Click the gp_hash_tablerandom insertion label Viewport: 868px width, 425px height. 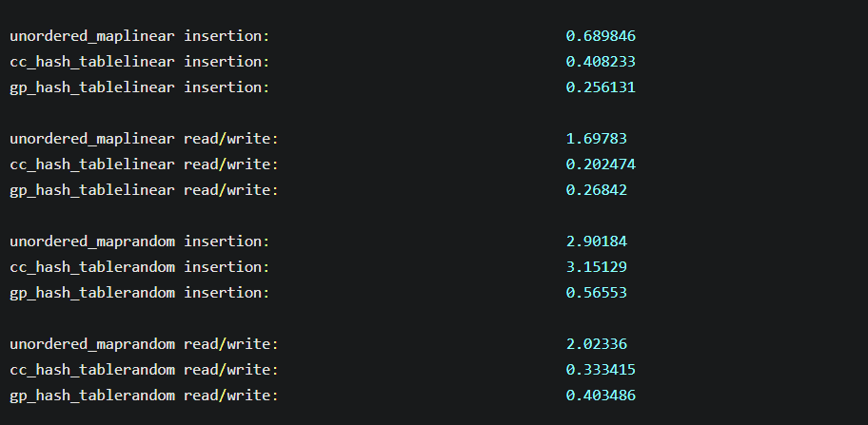[140, 293]
